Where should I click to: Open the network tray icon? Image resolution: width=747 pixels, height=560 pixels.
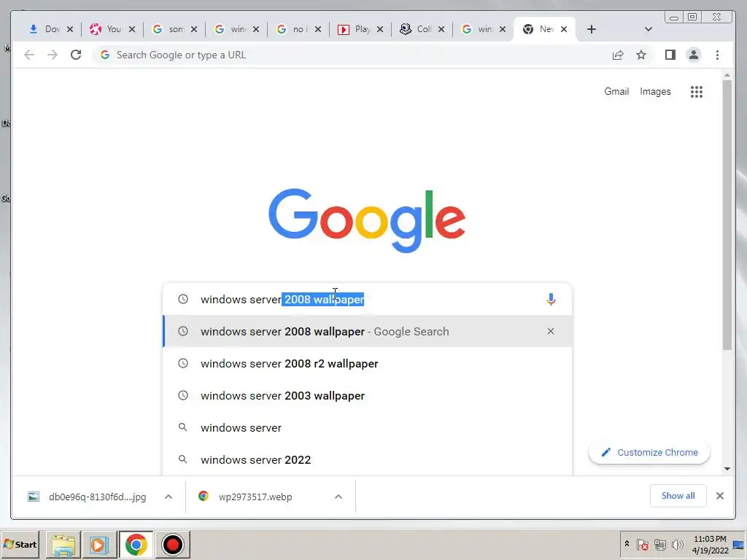tap(659, 544)
